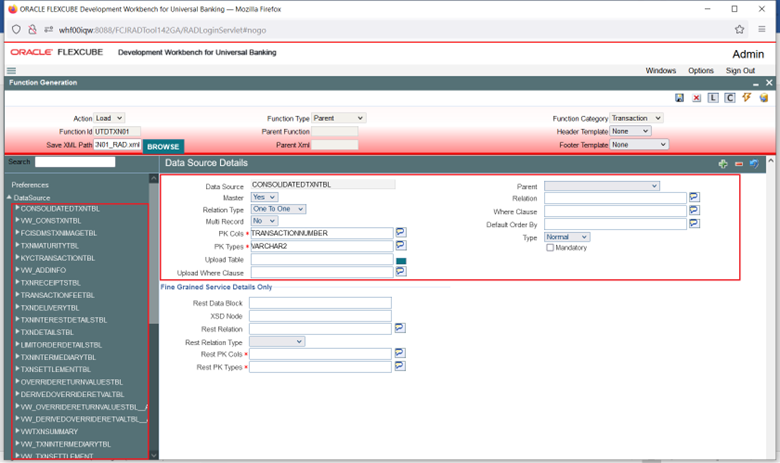Click the Rest Data Block field

[320, 303]
